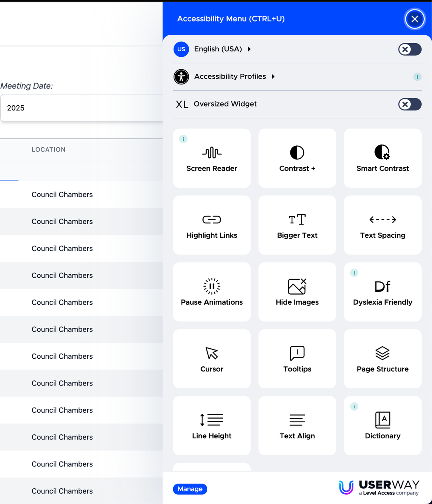Open the UserWay logo link
The width and height of the screenshot is (432, 504).
coord(379,487)
